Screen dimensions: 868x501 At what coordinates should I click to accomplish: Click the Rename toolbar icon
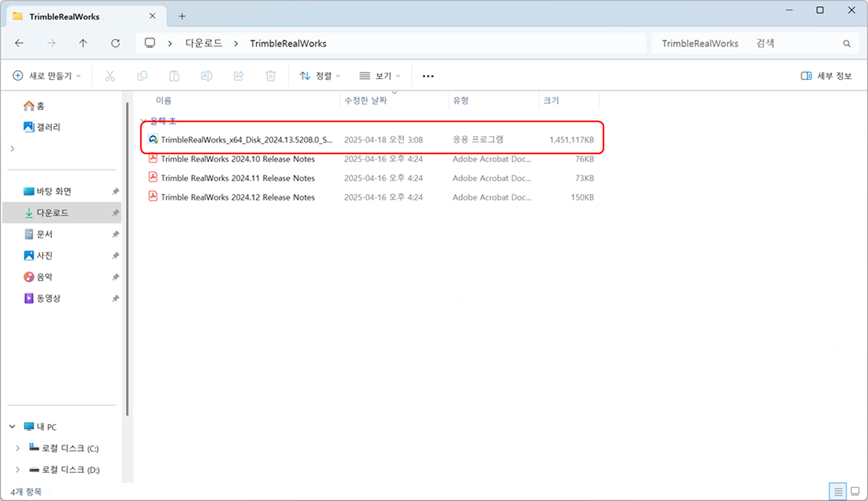pyautogui.click(x=207, y=76)
